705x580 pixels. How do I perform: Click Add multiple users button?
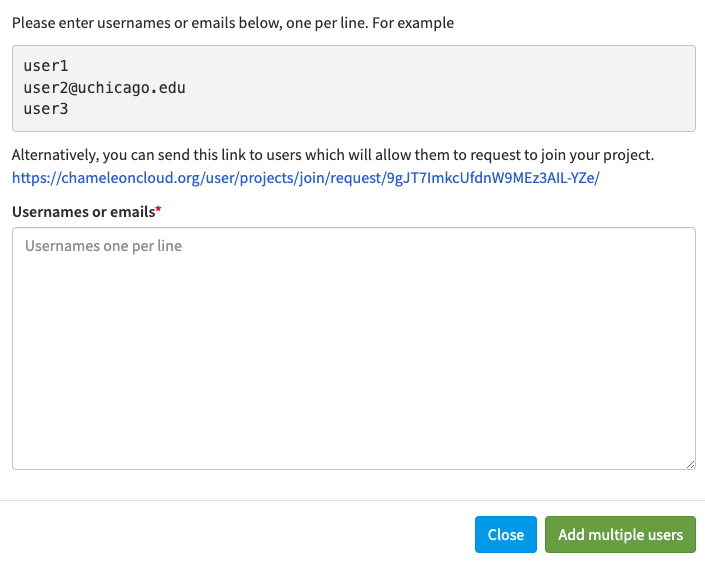(620, 534)
